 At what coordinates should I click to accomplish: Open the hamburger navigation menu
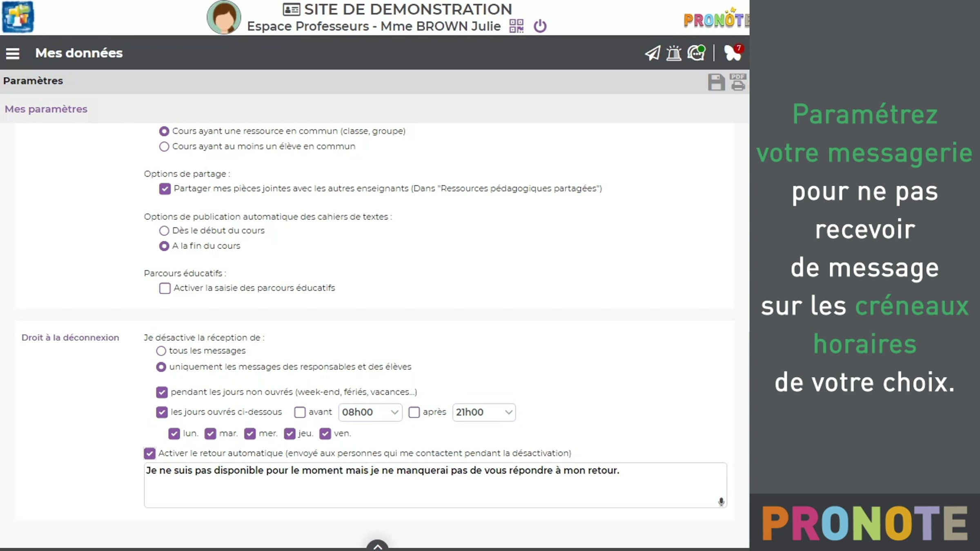13,53
